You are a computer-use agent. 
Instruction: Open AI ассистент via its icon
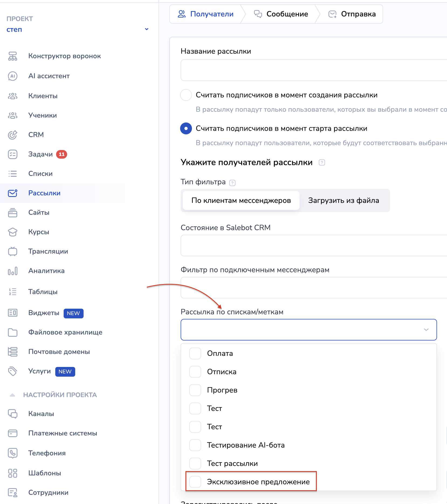tap(13, 76)
